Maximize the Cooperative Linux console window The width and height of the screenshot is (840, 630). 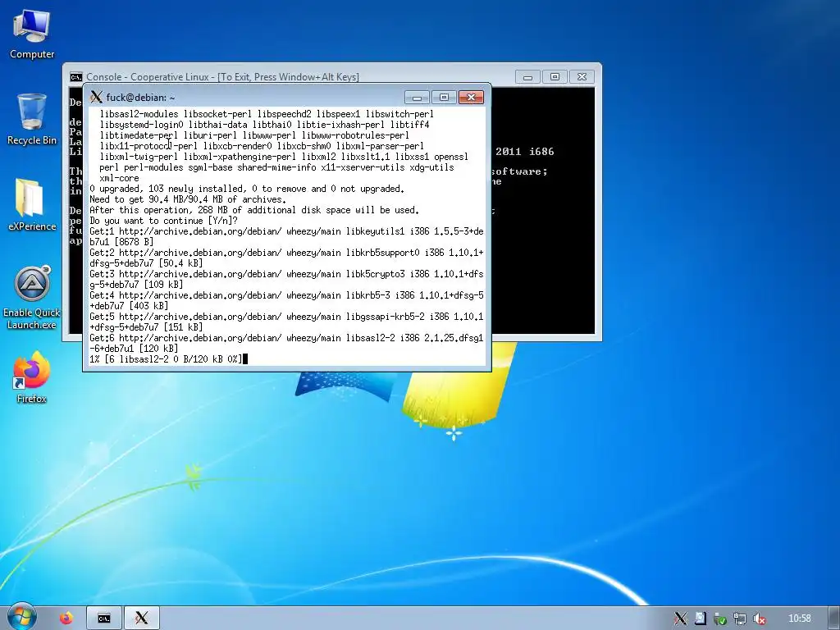click(x=555, y=77)
